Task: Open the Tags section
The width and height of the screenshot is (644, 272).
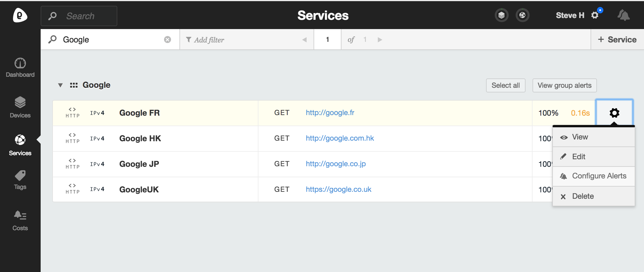Action: [20, 180]
